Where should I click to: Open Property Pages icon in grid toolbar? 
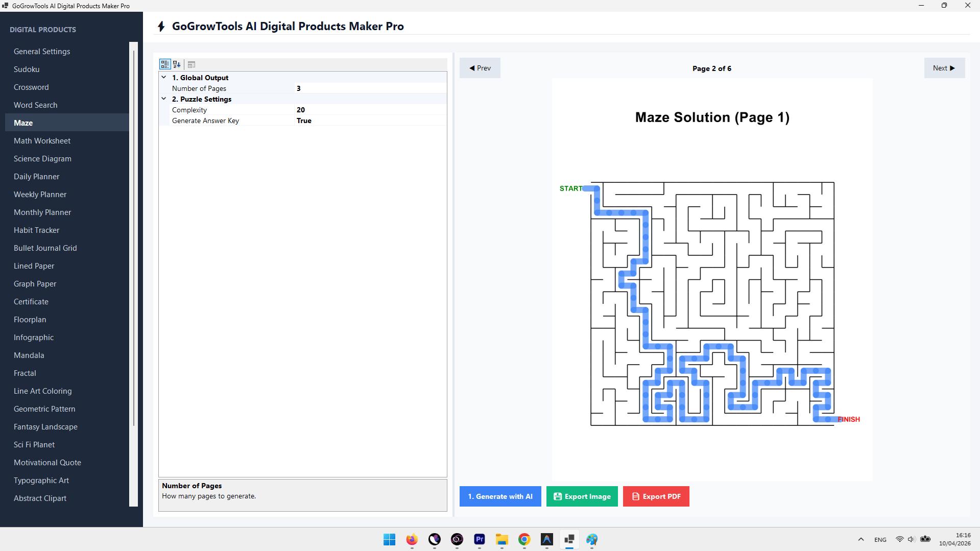(192, 64)
